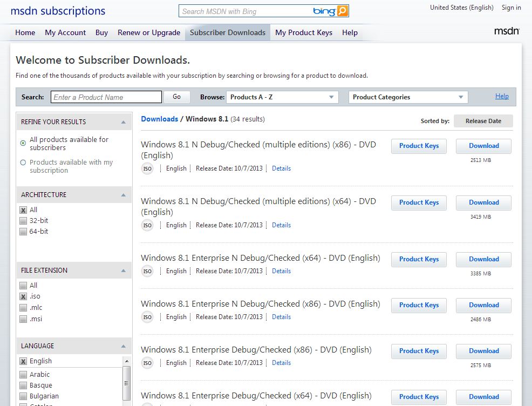Image resolution: width=532 pixels, height=406 pixels.
Task: Click ISO icon for Enterprise Debug/Checked x86
Action: (x=147, y=363)
